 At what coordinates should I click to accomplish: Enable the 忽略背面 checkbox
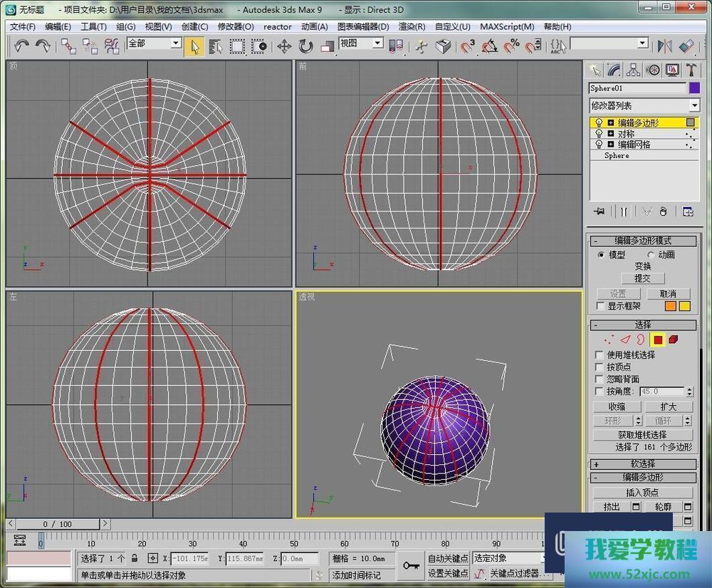[600, 379]
